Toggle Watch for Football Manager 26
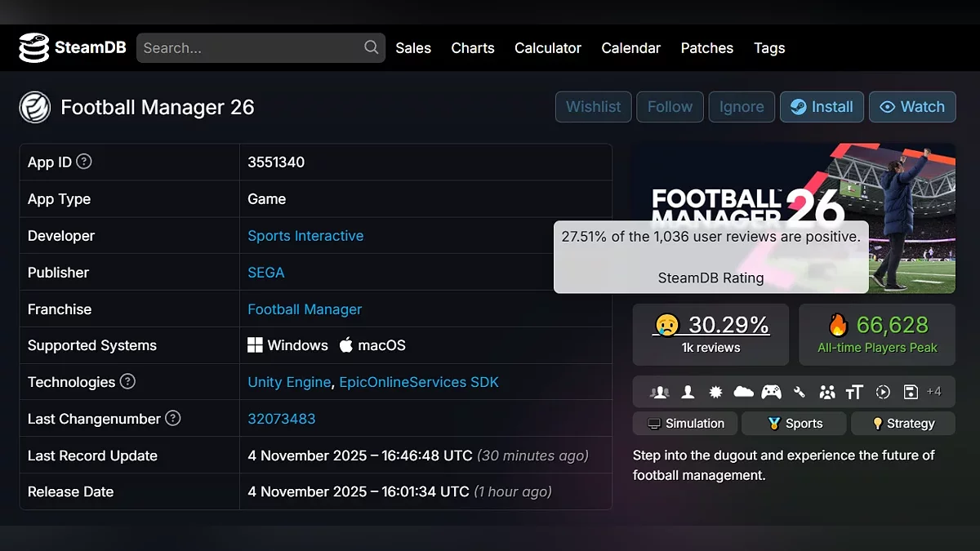Image resolution: width=980 pixels, height=551 pixels. point(911,107)
